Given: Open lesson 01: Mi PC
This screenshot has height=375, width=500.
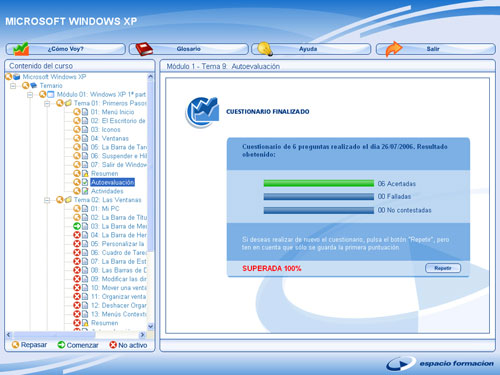Looking at the screenshot, I should pos(105,209).
